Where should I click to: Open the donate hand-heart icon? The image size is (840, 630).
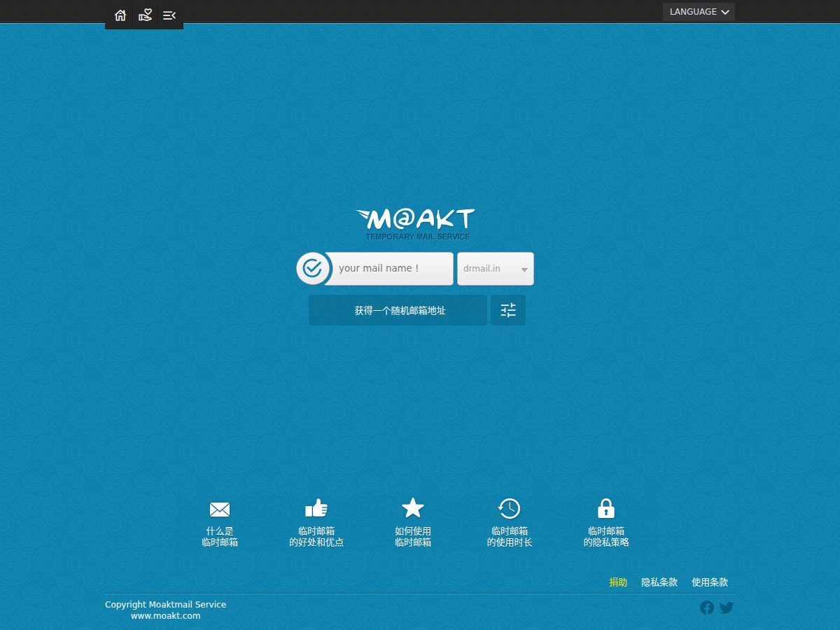[145, 15]
